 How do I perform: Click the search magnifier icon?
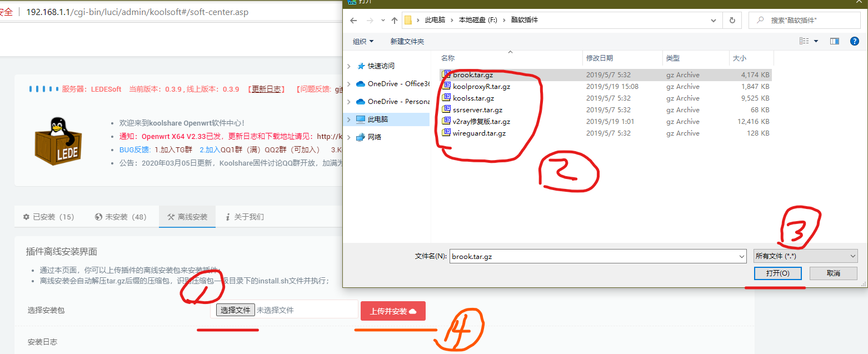pos(760,20)
